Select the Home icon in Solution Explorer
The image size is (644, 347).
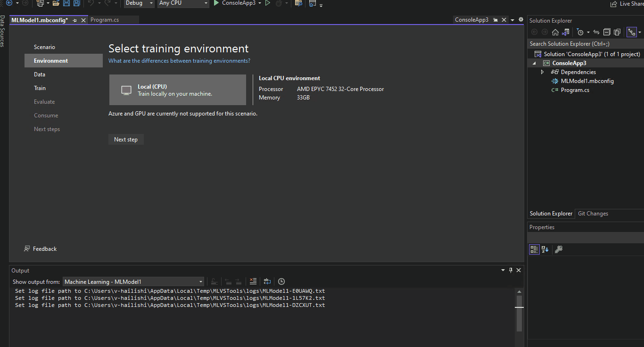click(555, 32)
